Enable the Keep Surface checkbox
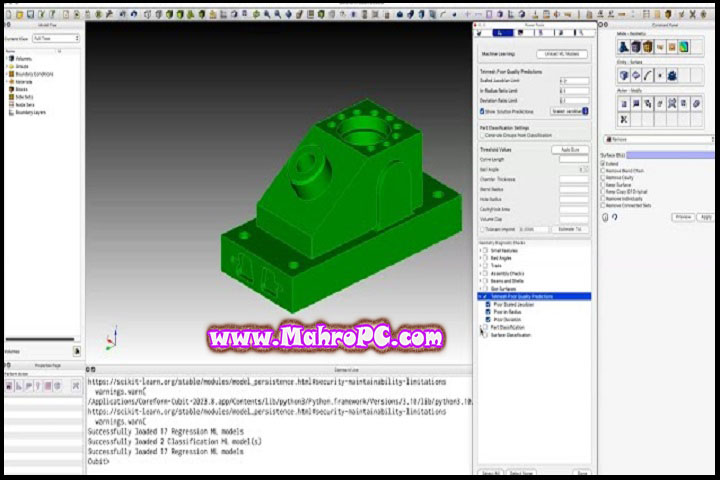The width and height of the screenshot is (720, 480). 603,185
